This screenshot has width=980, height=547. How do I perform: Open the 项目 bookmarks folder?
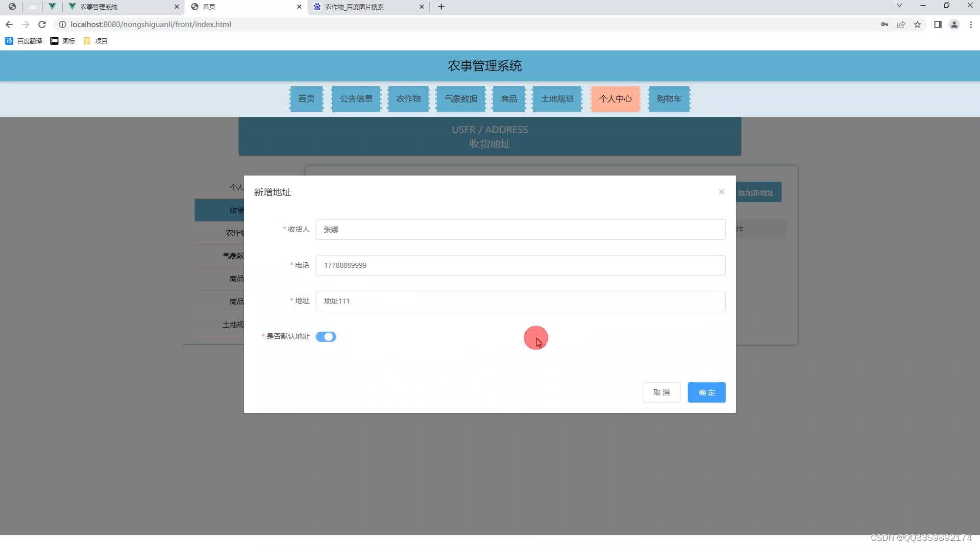(x=95, y=41)
